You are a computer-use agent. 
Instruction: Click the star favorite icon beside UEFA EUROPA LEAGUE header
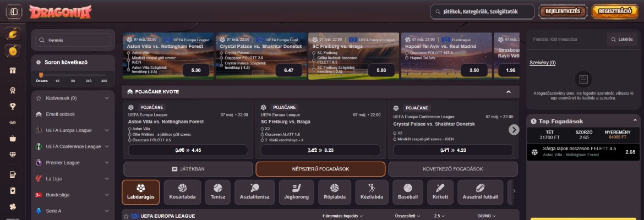126,216
